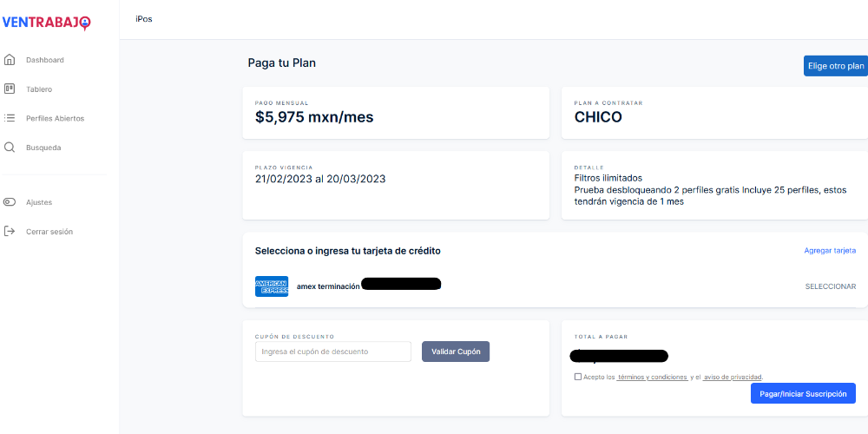Focus the discount coupon input field
The height and width of the screenshot is (434, 868).
tap(332, 352)
